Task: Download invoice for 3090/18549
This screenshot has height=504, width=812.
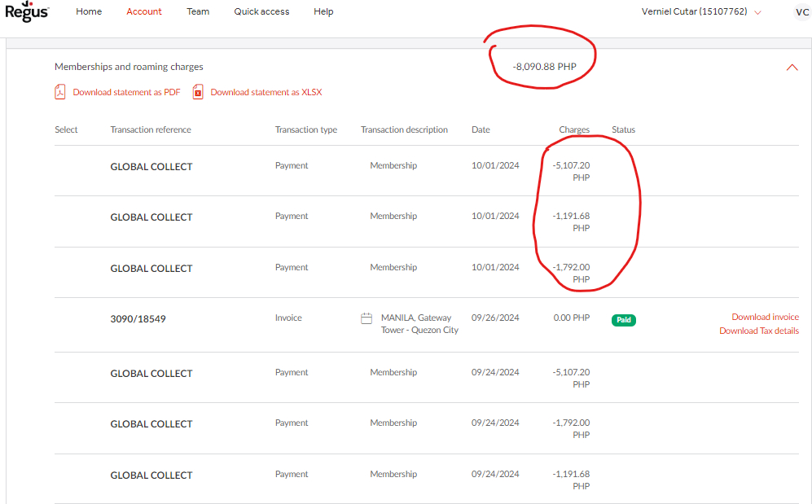Action: tap(765, 318)
